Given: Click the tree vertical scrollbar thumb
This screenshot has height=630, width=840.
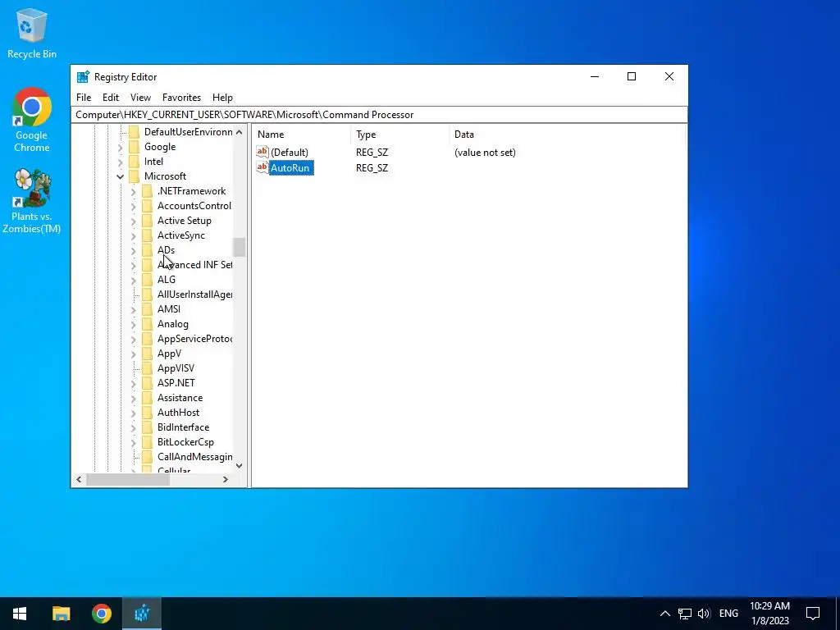Looking at the screenshot, I should click(x=239, y=248).
